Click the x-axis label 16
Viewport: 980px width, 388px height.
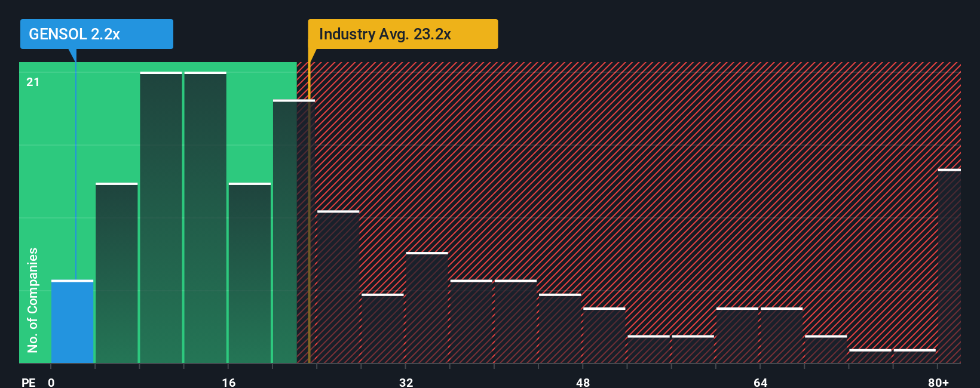[x=228, y=382]
